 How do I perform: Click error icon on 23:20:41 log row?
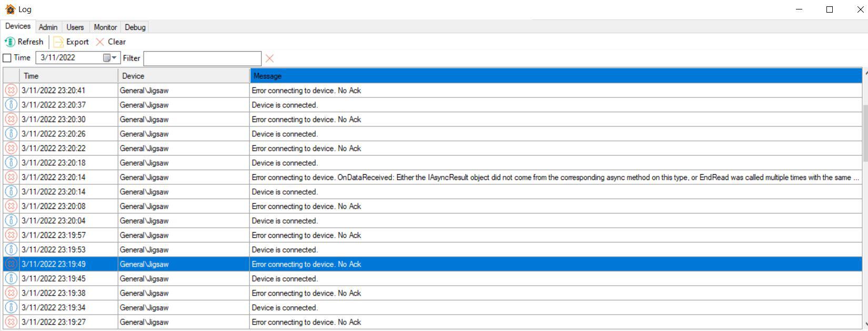coord(11,91)
